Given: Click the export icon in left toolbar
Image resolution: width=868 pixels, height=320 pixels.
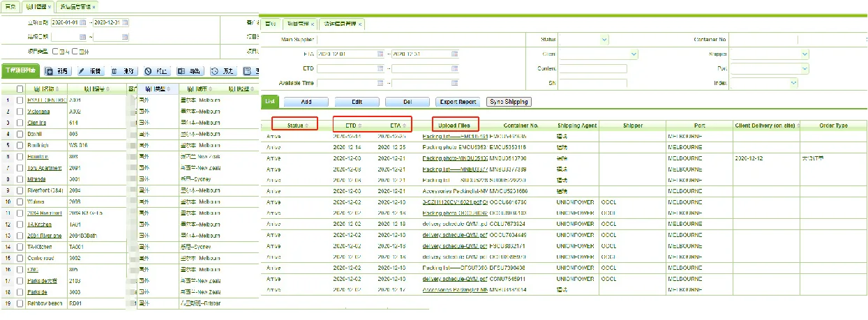Looking at the screenshot, I should click(181, 71).
